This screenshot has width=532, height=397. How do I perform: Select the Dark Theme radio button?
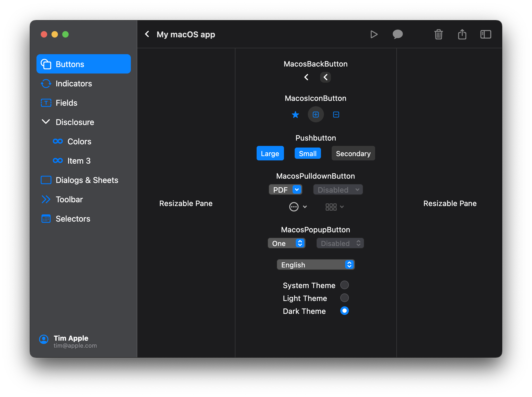[344, 311]
